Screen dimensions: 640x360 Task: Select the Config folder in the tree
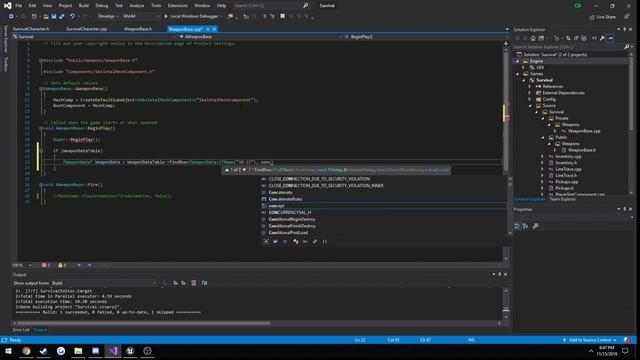pyautogui.click(x=549, y=99)
